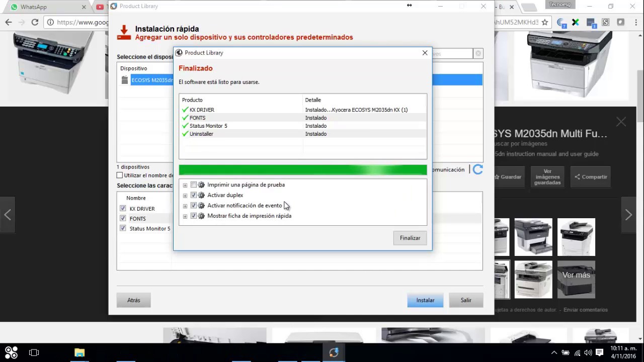Close the Finalizado Product Library dialog
This screenshot has height=362, width=644.
(425, 53)
